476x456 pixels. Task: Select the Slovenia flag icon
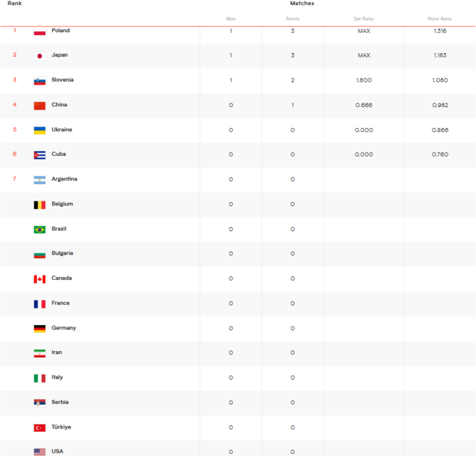pyautogui.click(x=39, y=81)
